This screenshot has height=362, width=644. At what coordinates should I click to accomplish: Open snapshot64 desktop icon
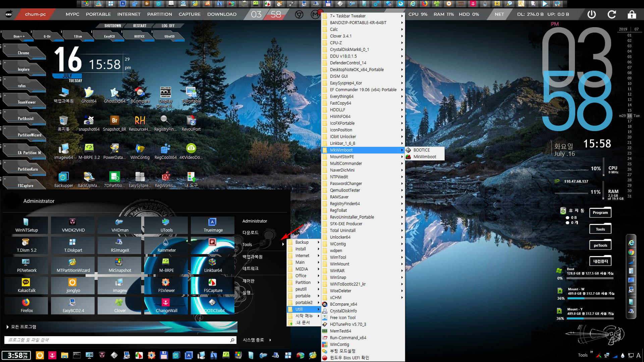[89, 123]
